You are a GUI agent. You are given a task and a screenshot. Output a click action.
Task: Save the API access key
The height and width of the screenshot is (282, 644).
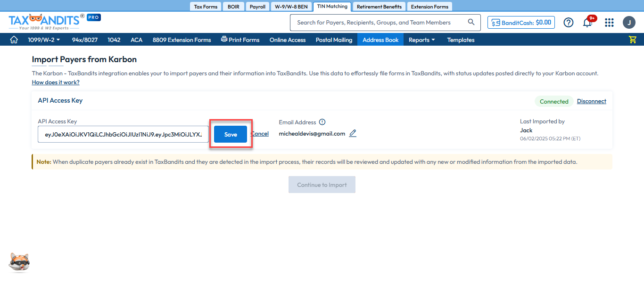point(231,134)
